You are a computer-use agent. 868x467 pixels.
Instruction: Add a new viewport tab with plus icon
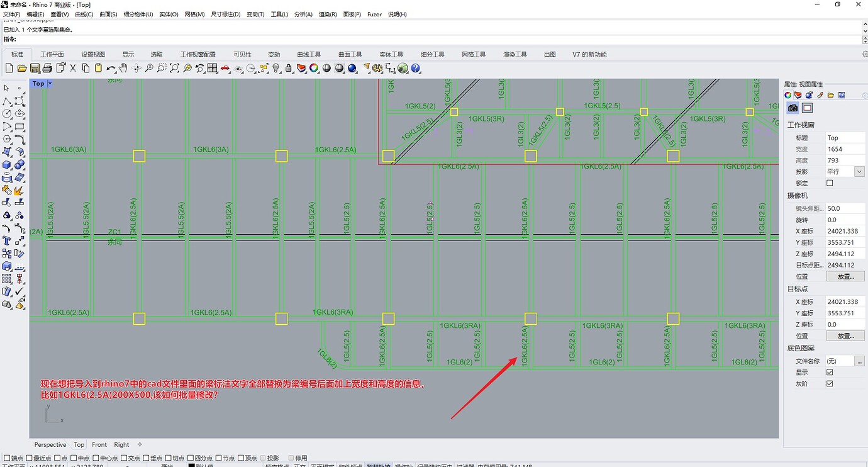(140, 444)
